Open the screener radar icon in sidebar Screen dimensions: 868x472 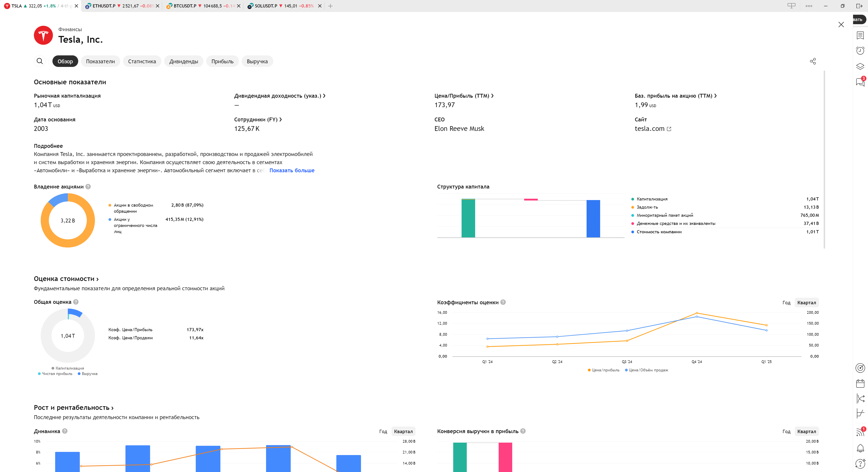[860, 368]
